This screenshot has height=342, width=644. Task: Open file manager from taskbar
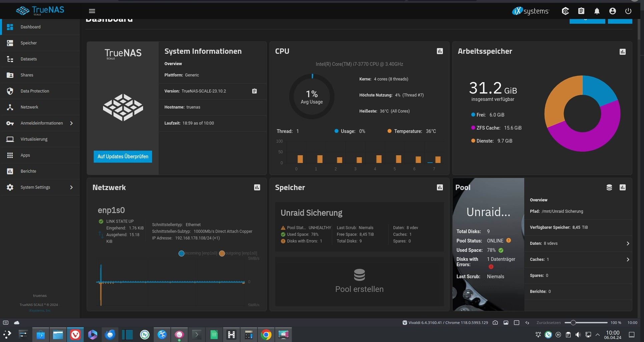click(x=58, y=334)
